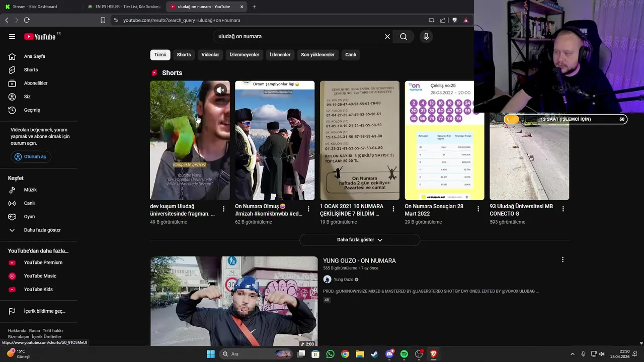Select the Shorts filter chip

(184, 55)
